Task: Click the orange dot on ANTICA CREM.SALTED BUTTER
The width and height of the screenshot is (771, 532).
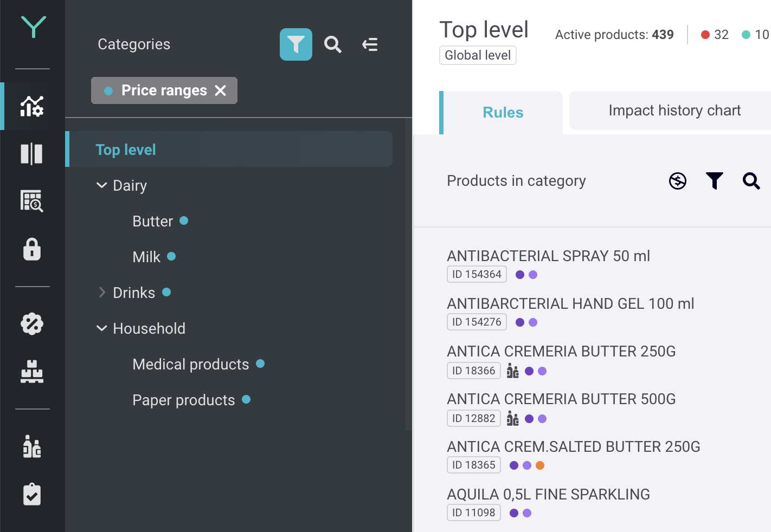Action: pyautogui.click(x=540, y=465)
